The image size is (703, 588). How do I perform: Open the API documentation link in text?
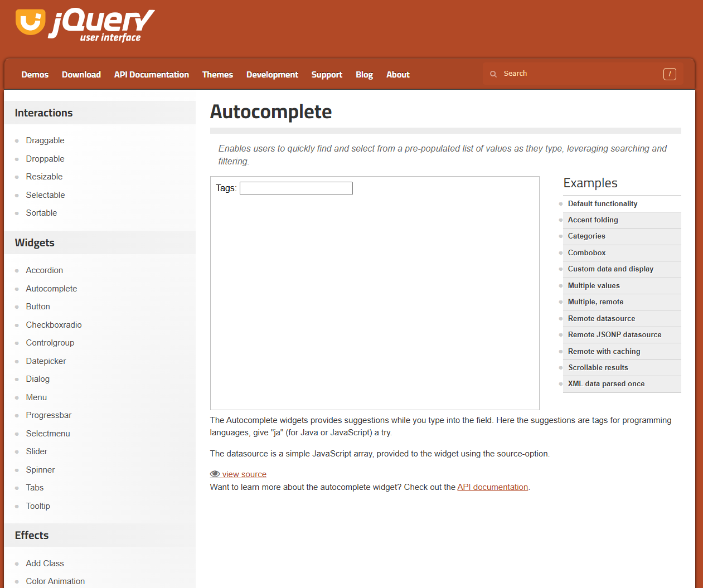click(x=493, y=487)
